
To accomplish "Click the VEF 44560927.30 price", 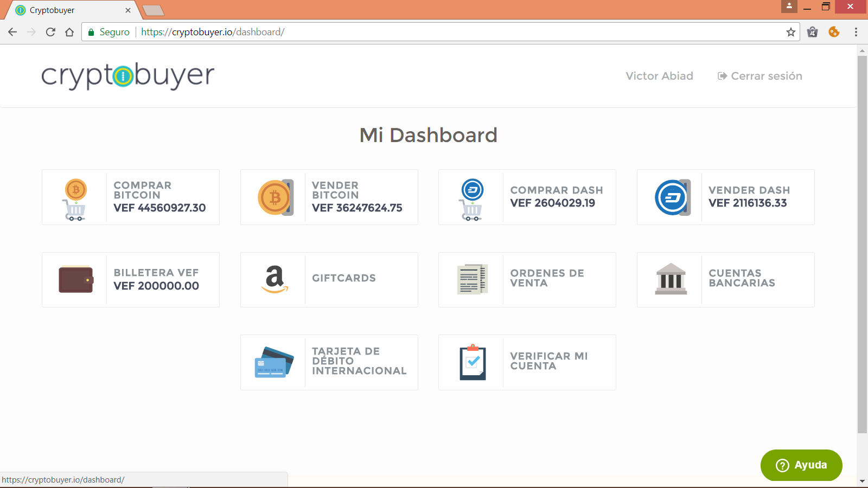I will tap(159, 208).
